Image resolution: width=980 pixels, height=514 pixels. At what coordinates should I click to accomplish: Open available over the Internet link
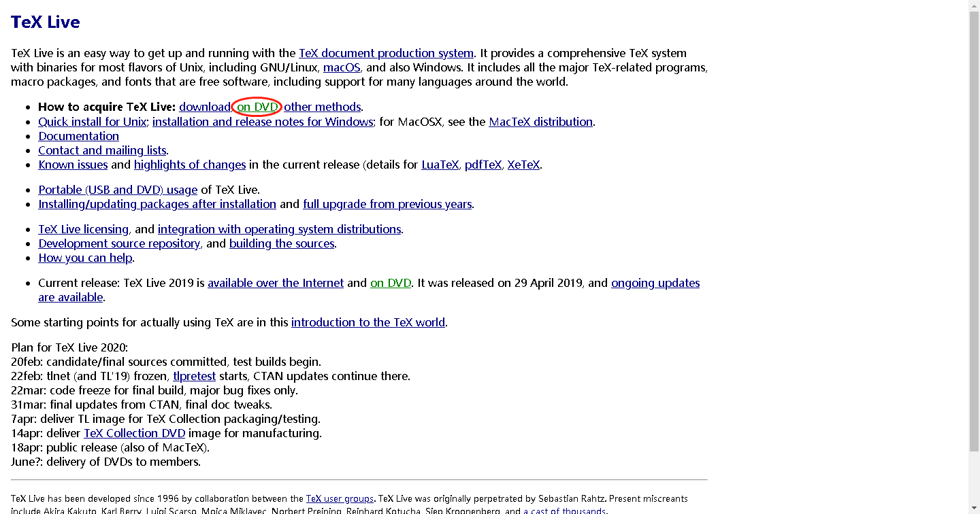tap(276, 283)
